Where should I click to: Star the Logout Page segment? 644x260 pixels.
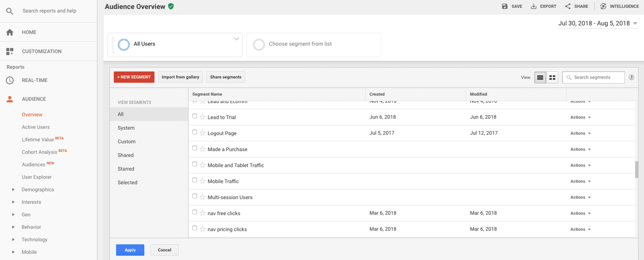[203, 133]
